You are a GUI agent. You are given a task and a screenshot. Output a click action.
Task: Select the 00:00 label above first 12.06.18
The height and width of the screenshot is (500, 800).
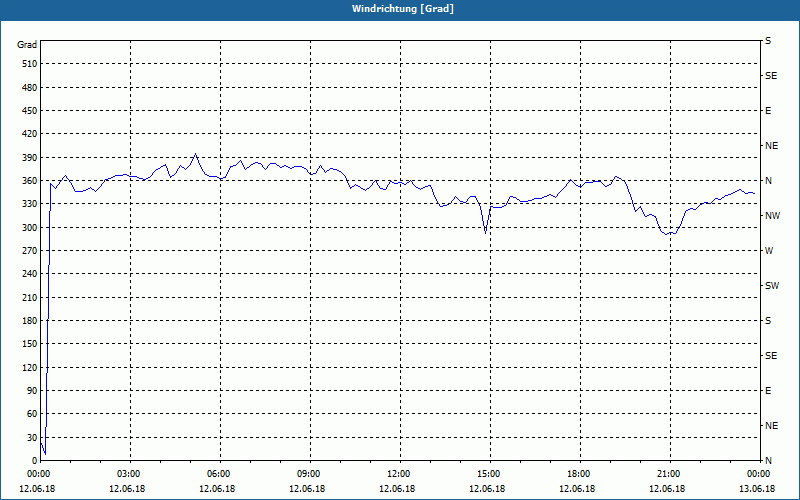(37, 474)
